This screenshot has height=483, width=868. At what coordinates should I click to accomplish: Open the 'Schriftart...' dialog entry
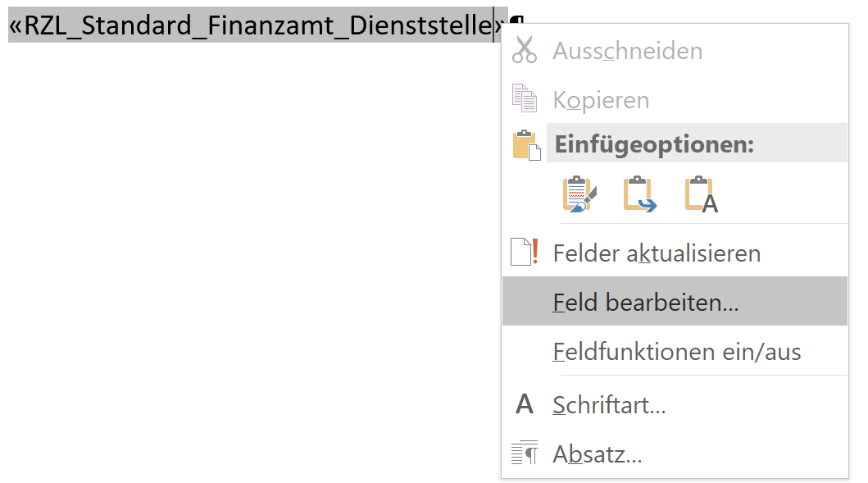[x=611, y=404]
